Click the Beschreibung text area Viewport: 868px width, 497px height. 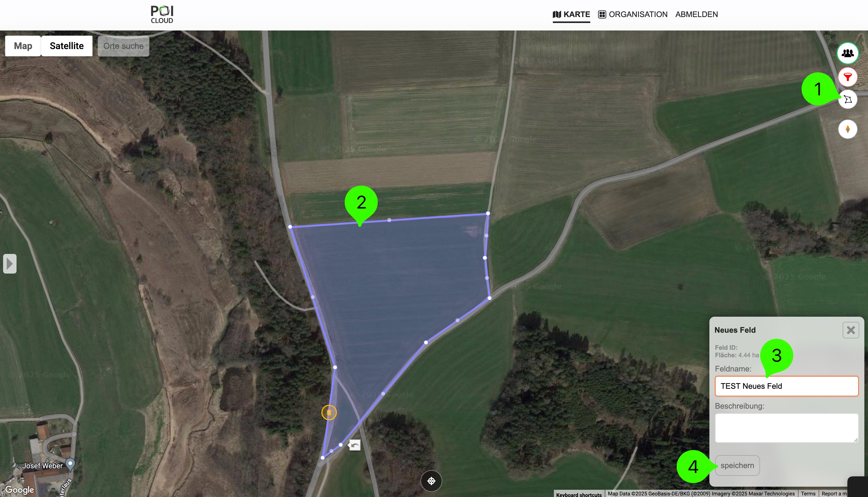(787, 428)
